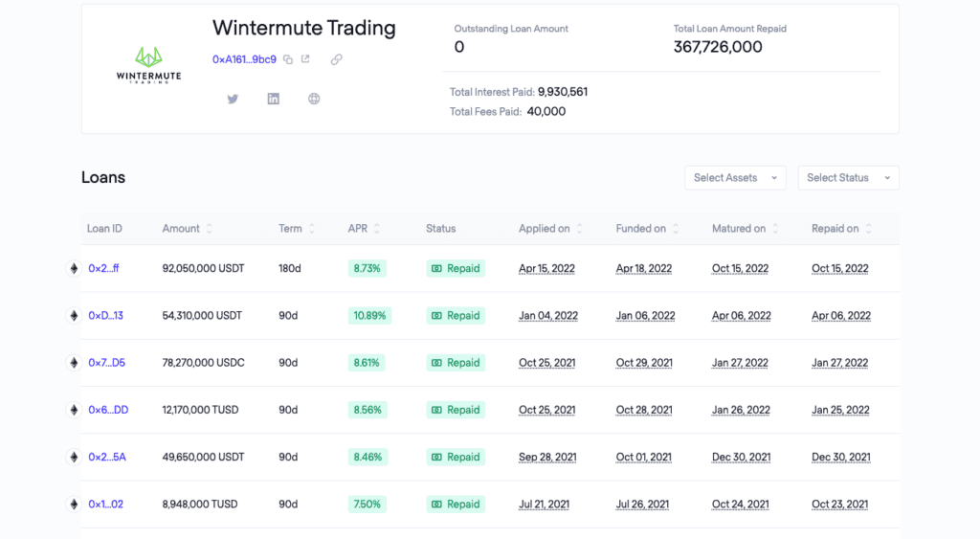Viewport: 980px width, 539px height.
Task: Click the Jul 21, 2021 applied date
Action: [544, 505]
